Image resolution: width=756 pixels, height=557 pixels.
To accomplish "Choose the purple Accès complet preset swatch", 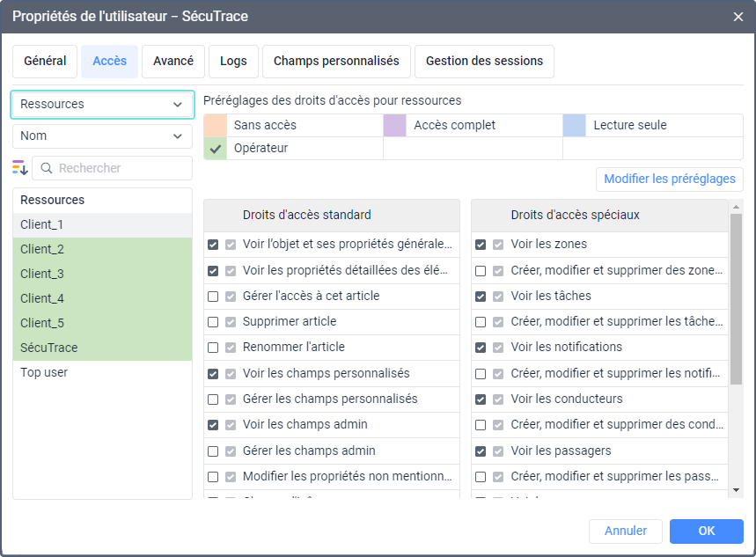I will (395, 126).
